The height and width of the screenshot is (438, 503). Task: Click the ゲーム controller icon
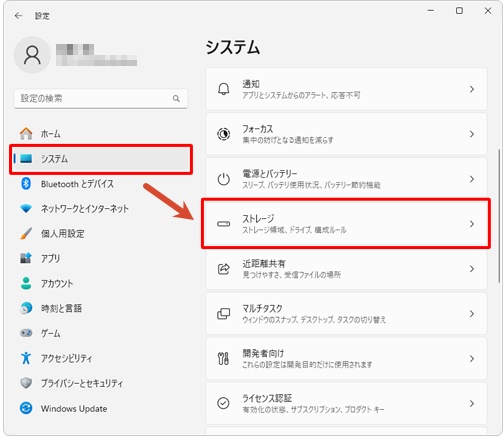(x=26, y=333)
